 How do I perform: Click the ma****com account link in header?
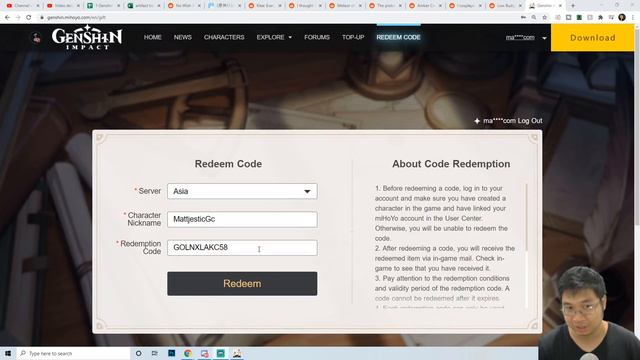pos(520,38)
